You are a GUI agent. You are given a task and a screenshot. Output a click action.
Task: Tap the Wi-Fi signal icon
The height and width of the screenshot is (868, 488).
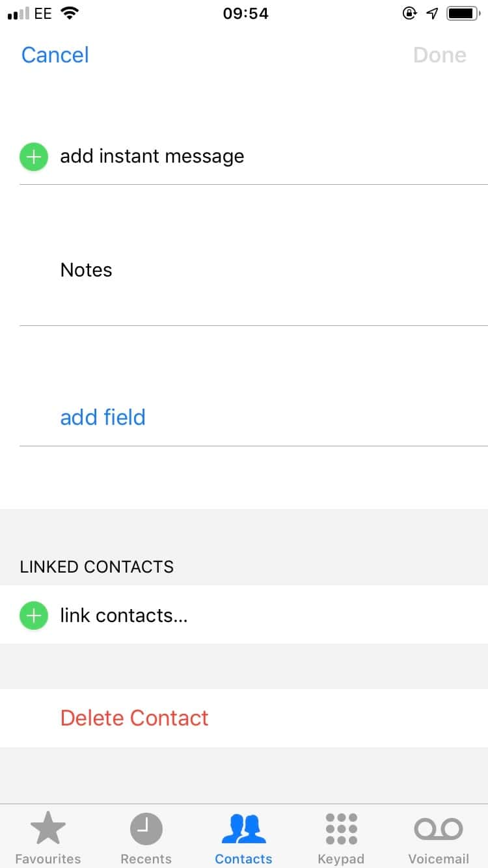69,14
